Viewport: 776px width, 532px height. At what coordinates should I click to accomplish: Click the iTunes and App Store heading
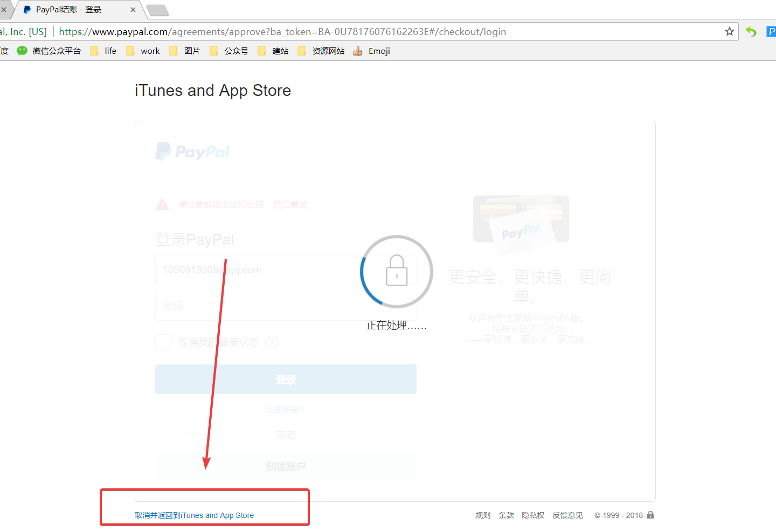tap(213, 91)
